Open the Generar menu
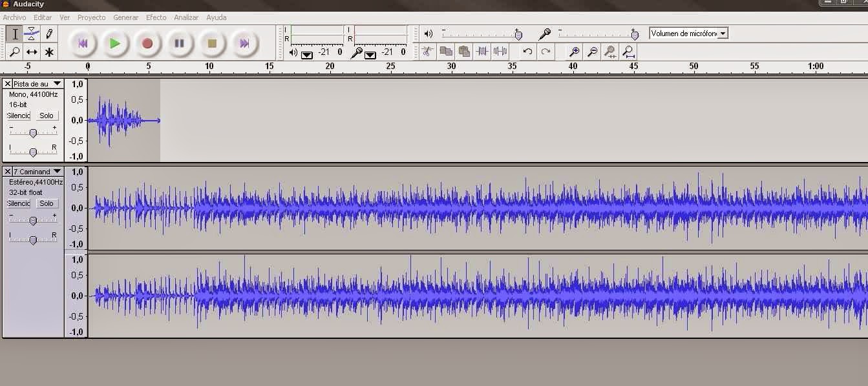Screen dimensions: 868x386 coord(125,17)
